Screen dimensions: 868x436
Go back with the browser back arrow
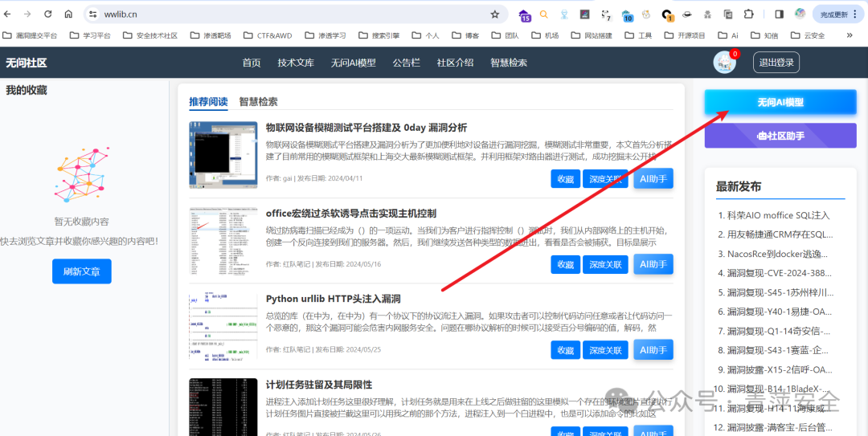click(8, 14)
